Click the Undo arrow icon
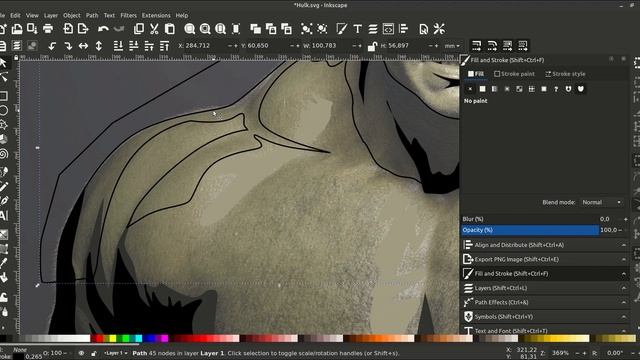This screenshot has width=640, height=360. tap(103, 29)
